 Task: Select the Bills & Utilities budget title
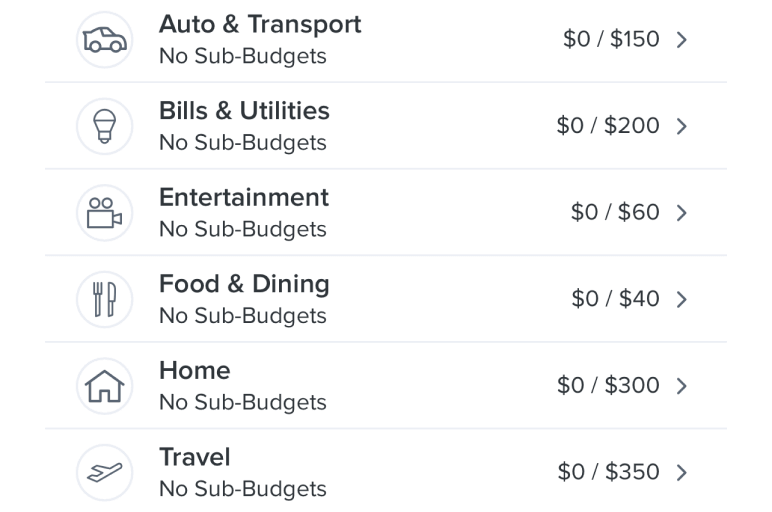tap(244, 111)
